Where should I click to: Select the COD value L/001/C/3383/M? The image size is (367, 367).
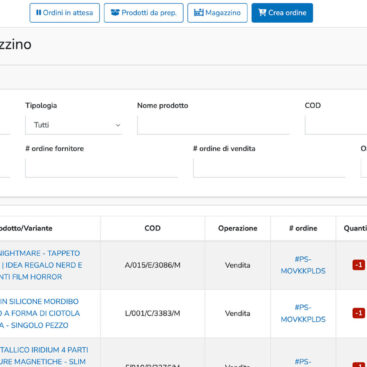point(153,314)
